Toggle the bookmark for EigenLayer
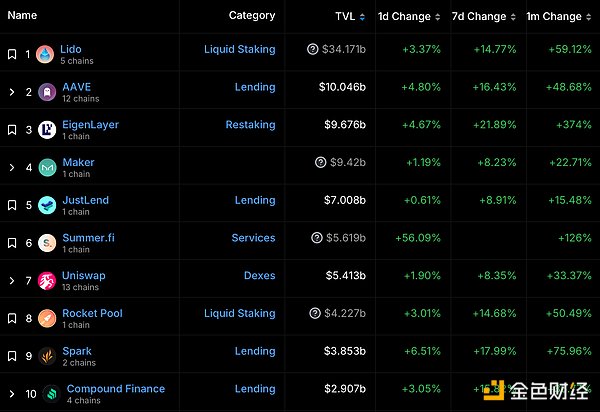 [x=12, y=130]
